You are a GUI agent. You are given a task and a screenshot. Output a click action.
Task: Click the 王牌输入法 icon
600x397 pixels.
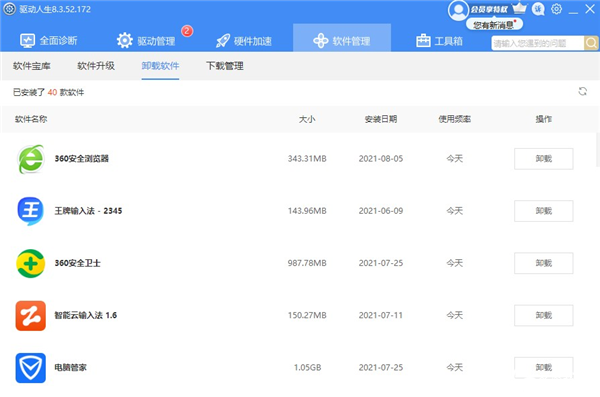click(31, 211)
